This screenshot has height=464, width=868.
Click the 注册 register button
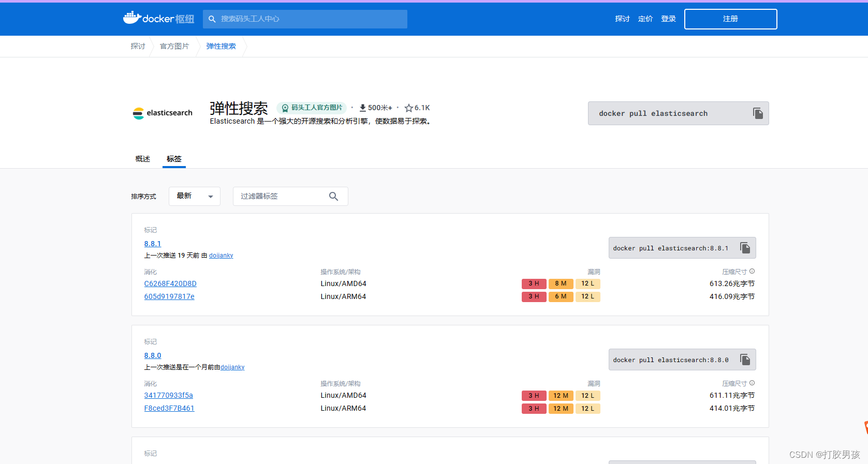pos(730,19)
